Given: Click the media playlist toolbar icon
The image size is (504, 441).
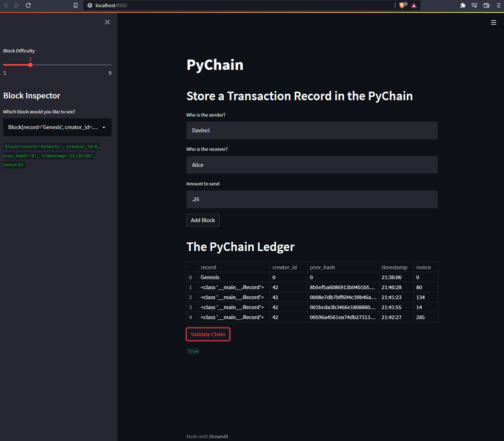Looking at the screenshot, I should tap(474, 6).
